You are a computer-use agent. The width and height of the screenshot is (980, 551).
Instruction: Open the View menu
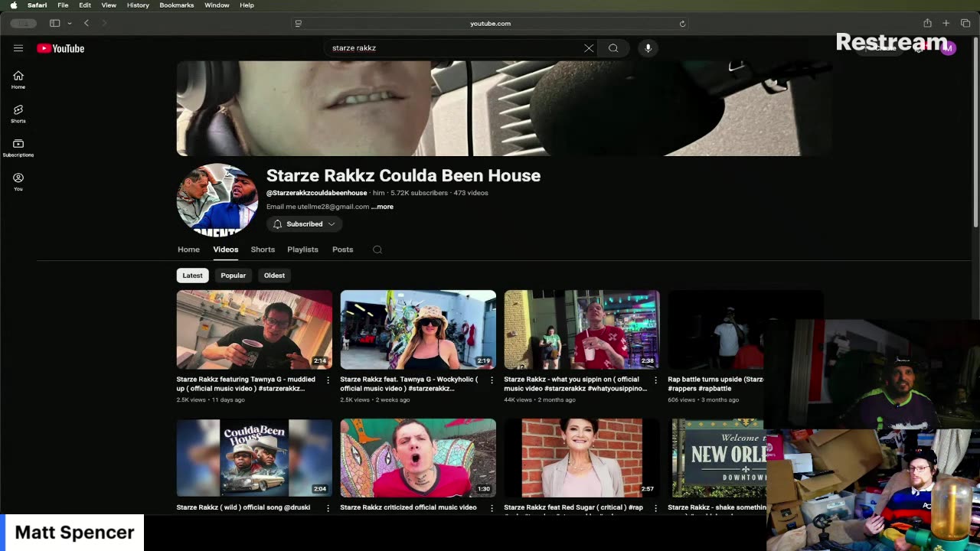click(x=109, y=5)
